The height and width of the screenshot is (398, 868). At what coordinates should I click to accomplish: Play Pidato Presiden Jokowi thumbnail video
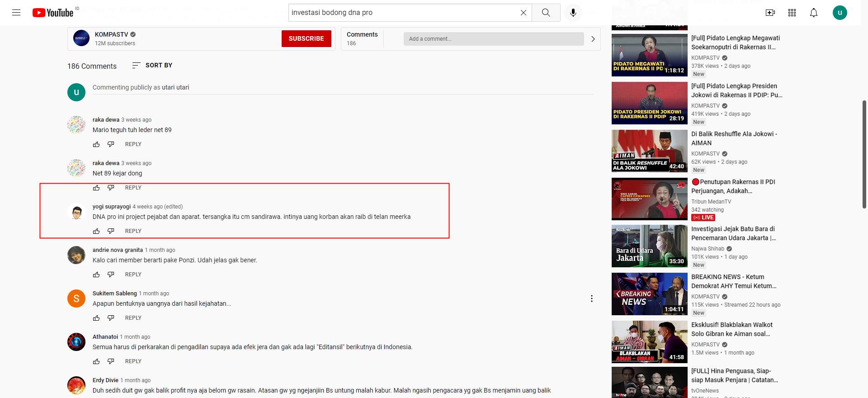(650, 103)
